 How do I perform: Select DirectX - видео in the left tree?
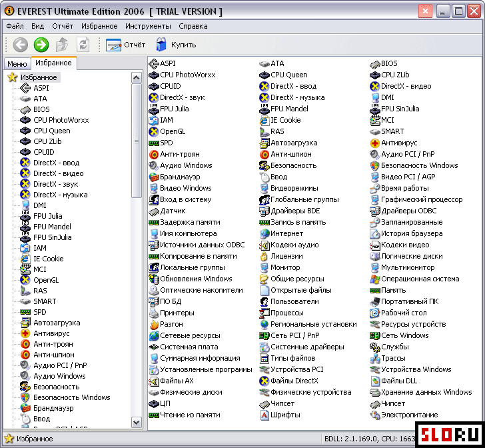59,173
